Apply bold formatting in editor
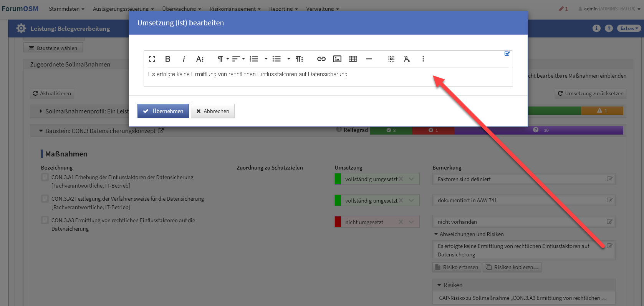644x306 pixels. point(167,59)
